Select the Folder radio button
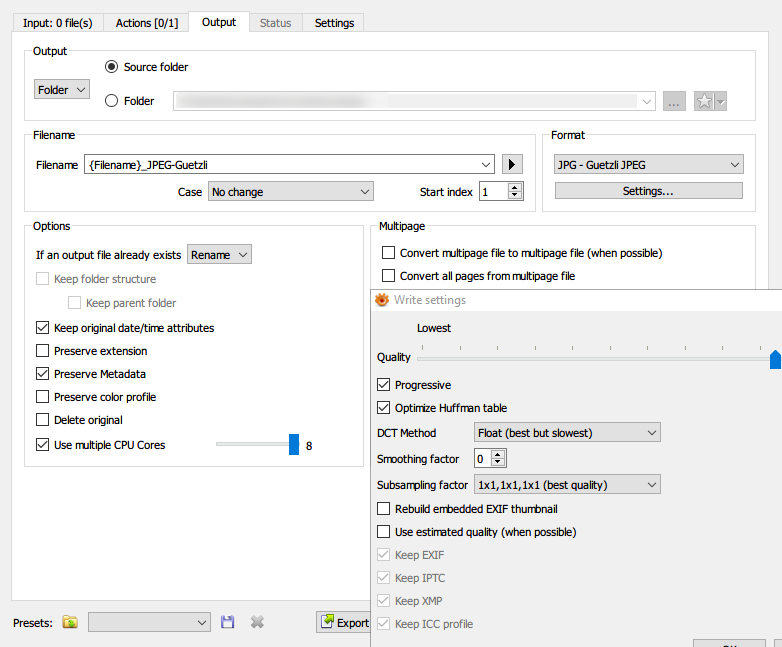782x647 pixels. (x=111, y=101)
